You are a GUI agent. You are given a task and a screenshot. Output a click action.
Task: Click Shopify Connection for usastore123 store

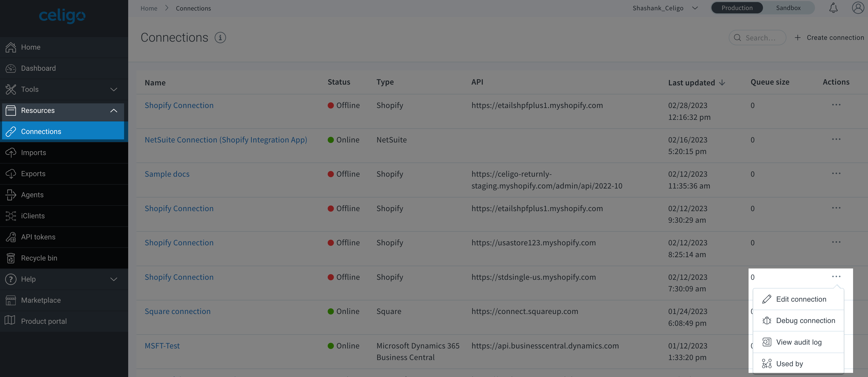179,243
